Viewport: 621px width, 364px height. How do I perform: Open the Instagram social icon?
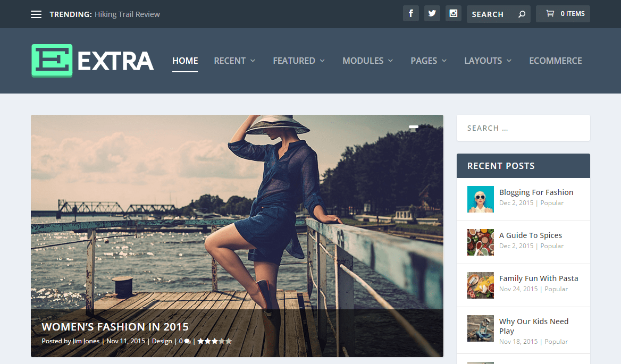(454, 13)
